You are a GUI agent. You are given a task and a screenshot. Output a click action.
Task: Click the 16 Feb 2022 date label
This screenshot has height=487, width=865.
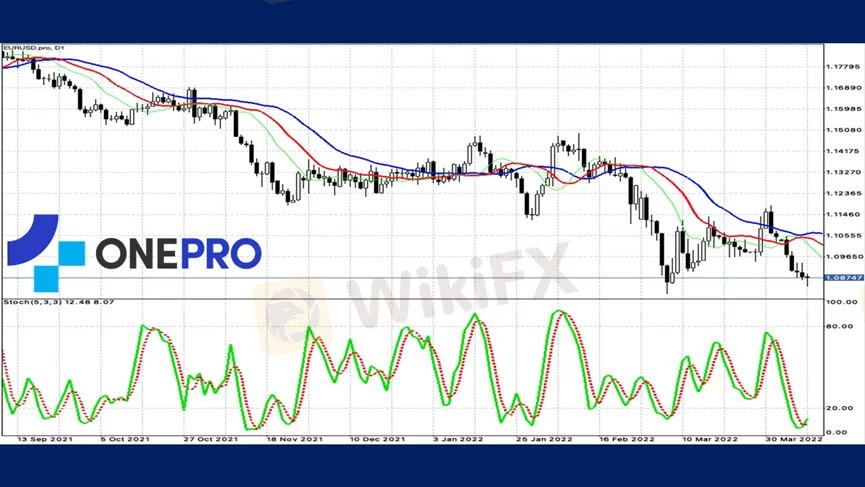click(627, 440)
